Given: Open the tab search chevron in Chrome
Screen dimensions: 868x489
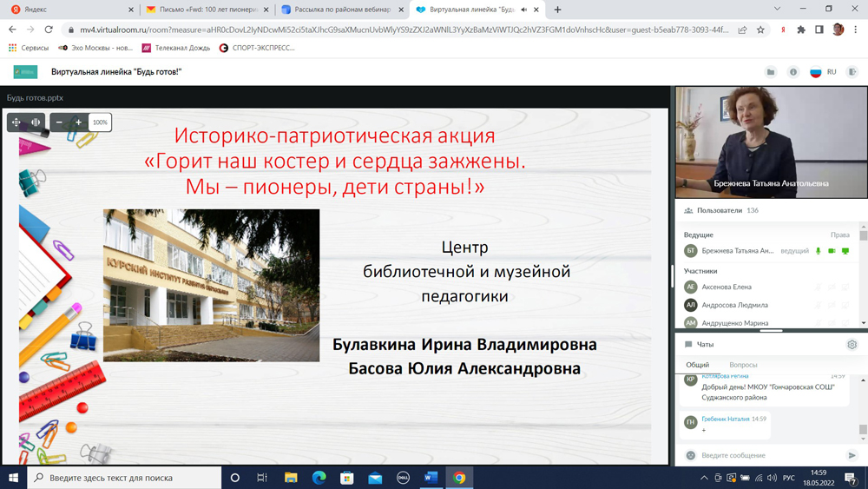Looking at the screenshot, I should (x=777, y=9).
